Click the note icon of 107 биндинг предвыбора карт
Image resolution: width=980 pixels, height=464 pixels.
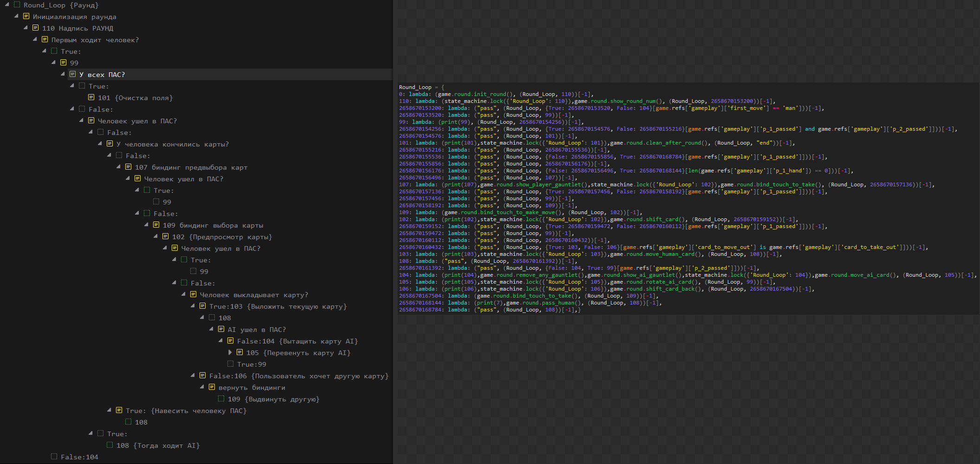(x=129, y=167)
